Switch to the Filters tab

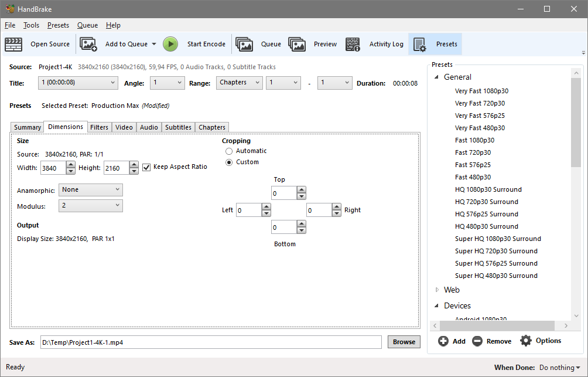point(100,127)
